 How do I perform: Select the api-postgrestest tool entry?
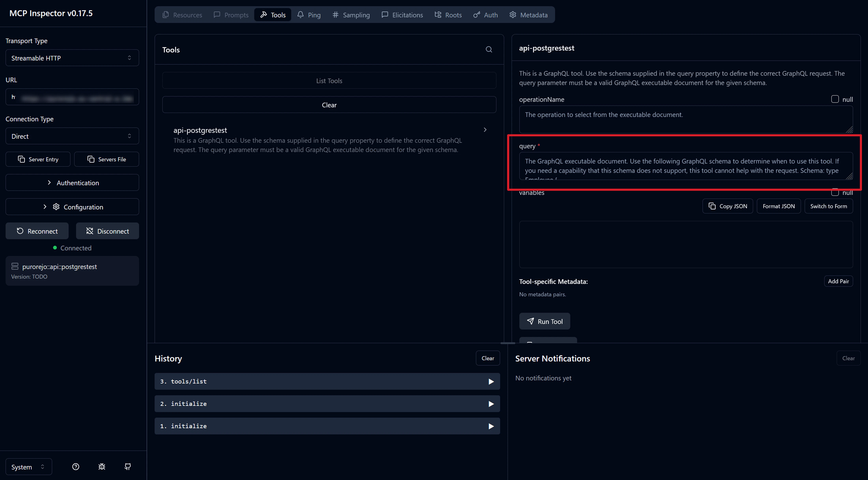point(329,139)
